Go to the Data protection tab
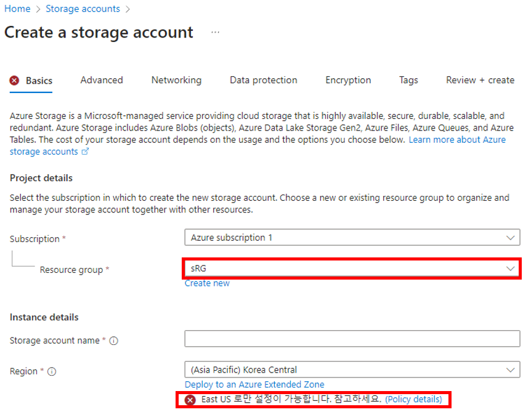Screen dimensions: 531x420 coord(263,80)
